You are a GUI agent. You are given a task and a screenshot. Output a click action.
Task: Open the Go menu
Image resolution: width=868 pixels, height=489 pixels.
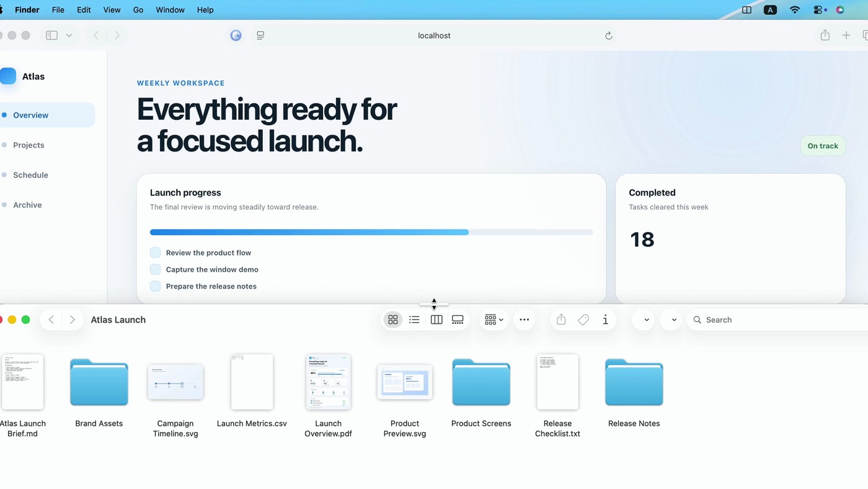point(138,10)
